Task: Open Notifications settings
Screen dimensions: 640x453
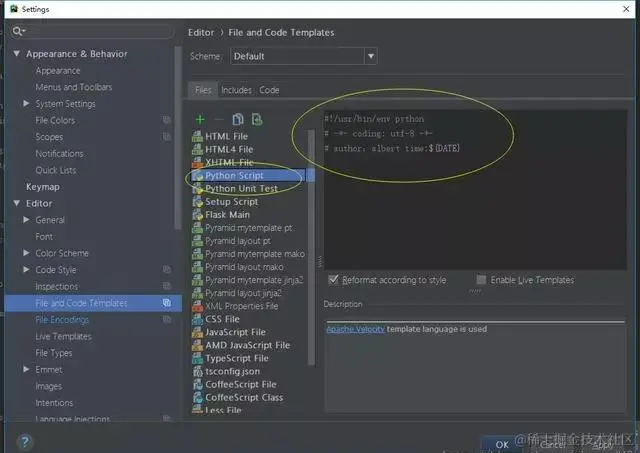Action: (x=59, y=153)
